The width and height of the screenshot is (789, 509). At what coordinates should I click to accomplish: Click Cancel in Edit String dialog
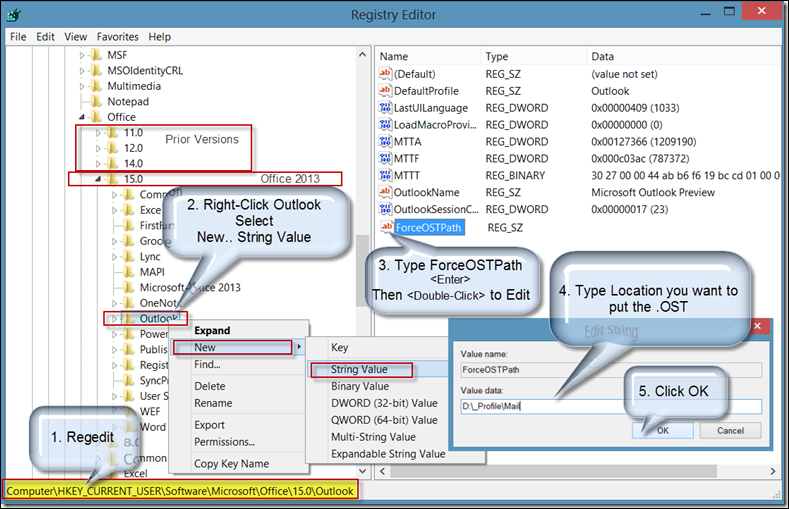click(x=730, y=431)
